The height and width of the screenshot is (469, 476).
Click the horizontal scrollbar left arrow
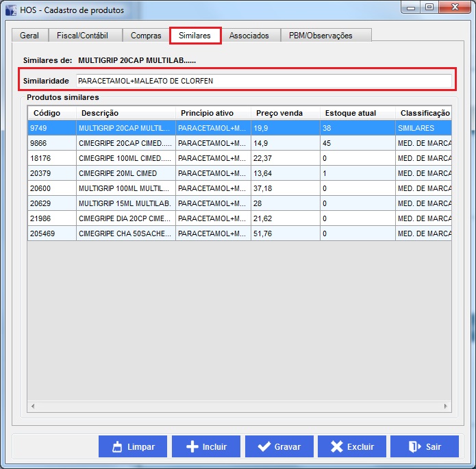(32, 407)
